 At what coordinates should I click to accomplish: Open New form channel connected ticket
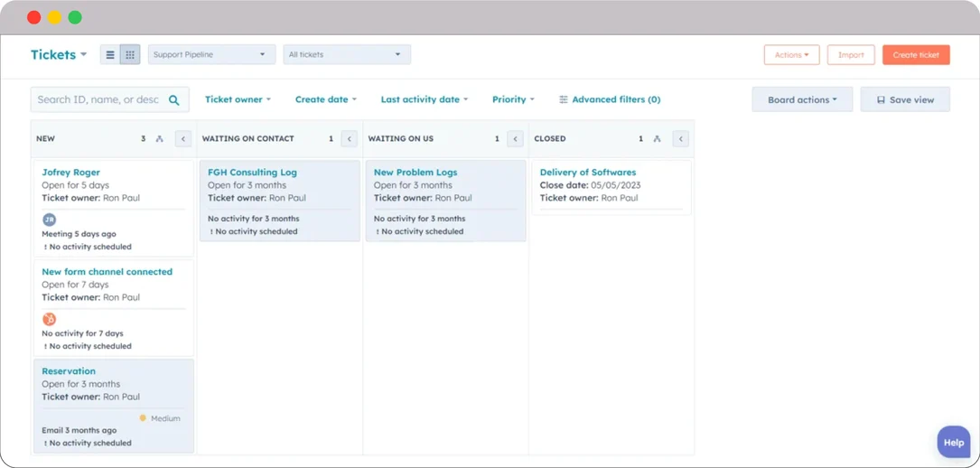click(x=107, y=272)
